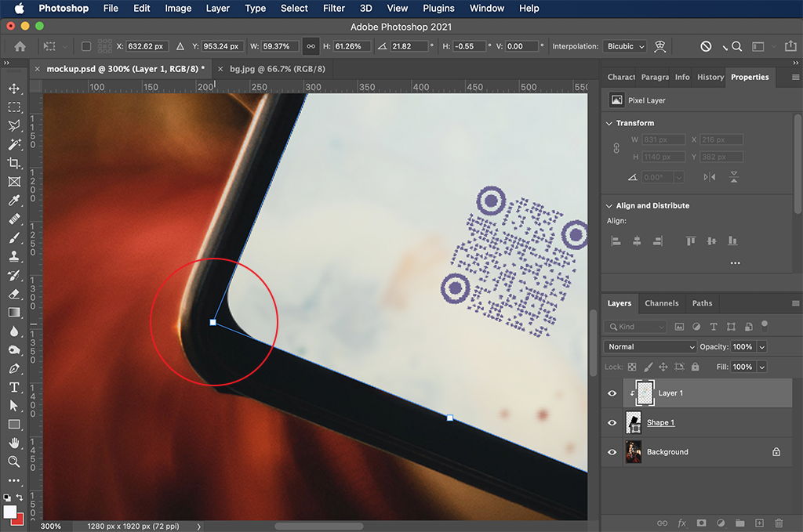Select the Horizontal Type tool

click(x=14, y=387)
